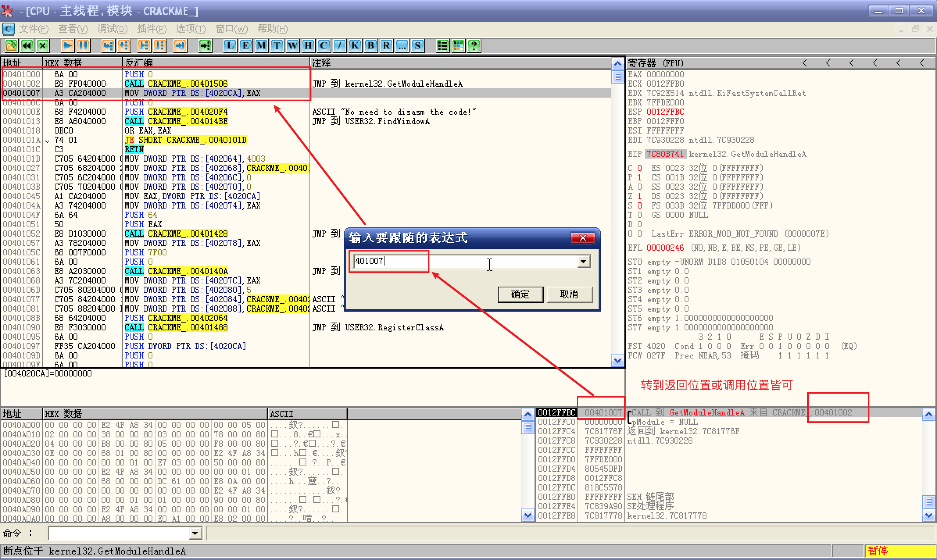Click the Help question mark icon
Screen dimensions: 937x560
pyautogui.click(x=474, y=46)
